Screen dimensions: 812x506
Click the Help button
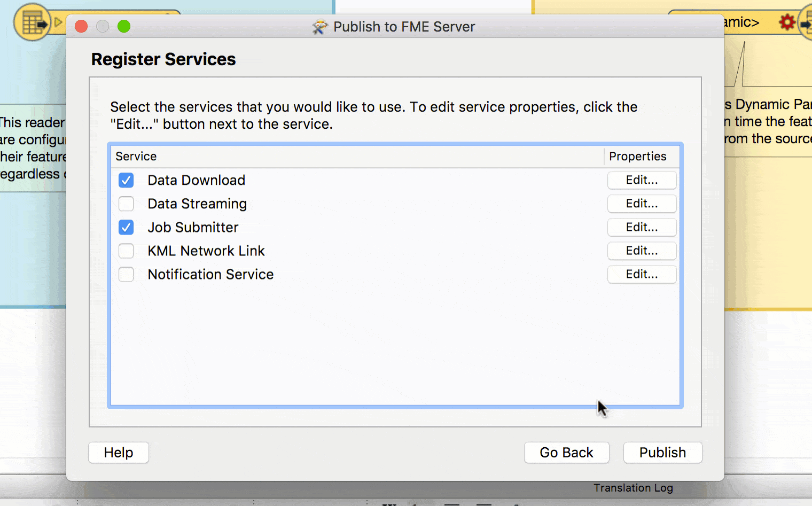[119, 453]
